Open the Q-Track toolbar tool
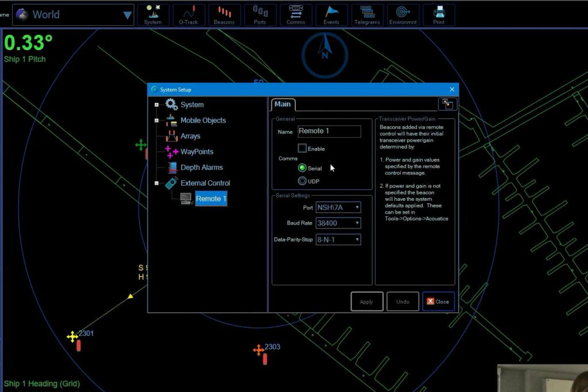Screen dimensions: 588x392 188,15
